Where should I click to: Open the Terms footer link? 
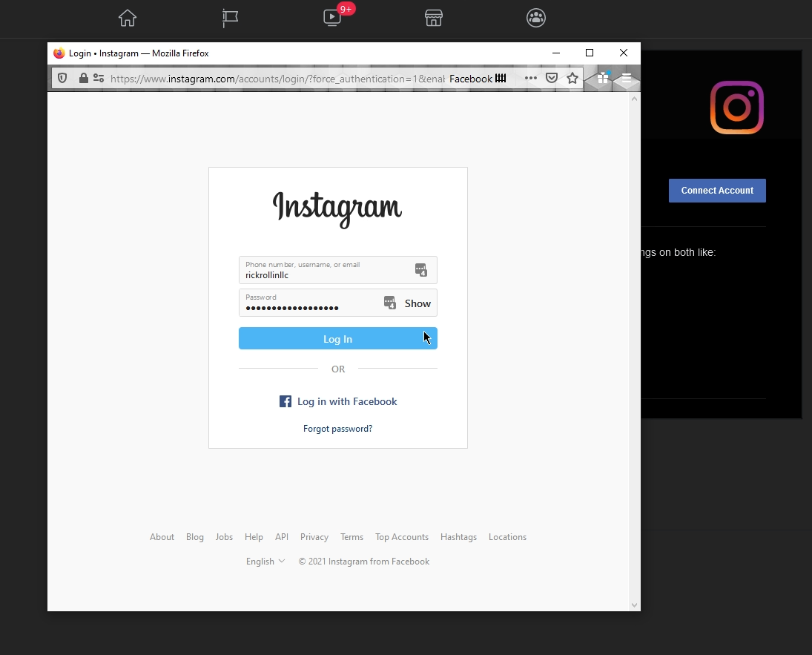(x=351, y=537)
